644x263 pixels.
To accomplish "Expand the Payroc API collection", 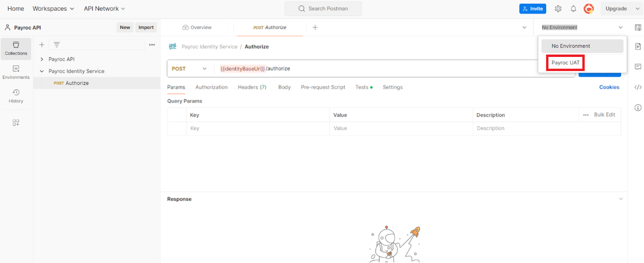I will pos(42,59).
